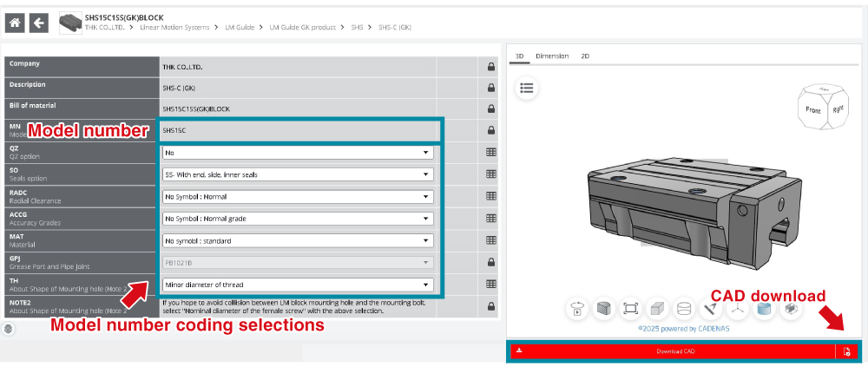Screen dimensions: 868x367
Task: Open the table icon for QZ option
Action: point(490,152)
